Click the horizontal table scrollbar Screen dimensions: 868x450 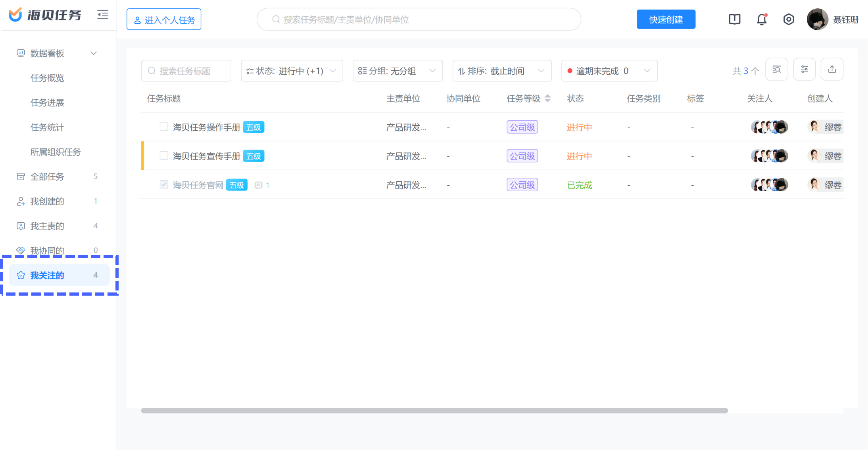(434, 410)
